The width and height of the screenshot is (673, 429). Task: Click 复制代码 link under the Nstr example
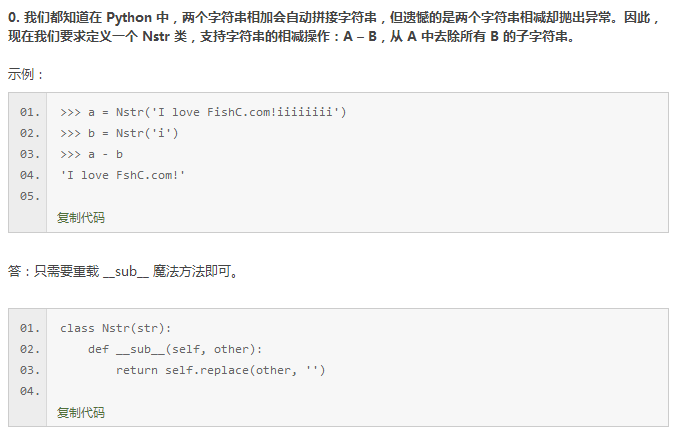point(81,217)
